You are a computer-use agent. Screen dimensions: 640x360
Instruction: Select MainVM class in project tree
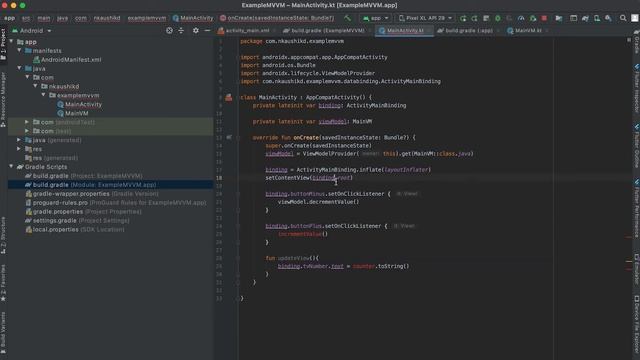[76, 113]
